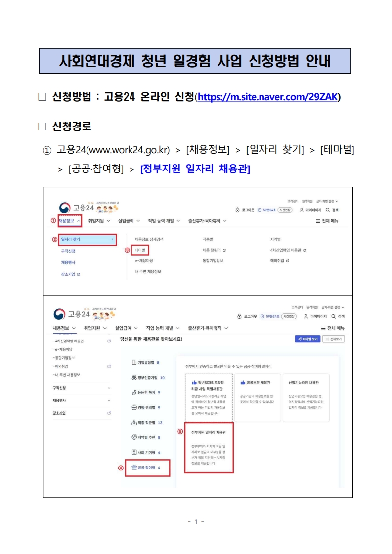Expand the 구직신청 sidebar section chevron
This screenshot has height=554, width=392.
click(109, 388)
